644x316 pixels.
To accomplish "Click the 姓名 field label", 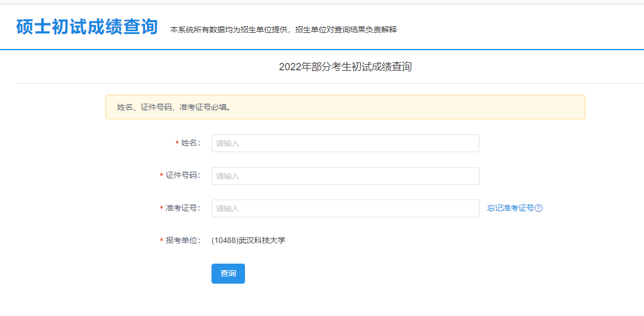I will 190,143.
